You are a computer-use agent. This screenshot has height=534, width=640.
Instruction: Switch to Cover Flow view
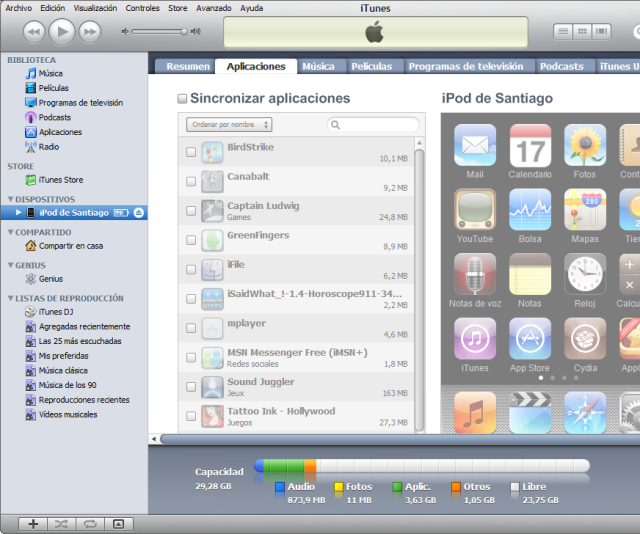click(x=602, y=31)
